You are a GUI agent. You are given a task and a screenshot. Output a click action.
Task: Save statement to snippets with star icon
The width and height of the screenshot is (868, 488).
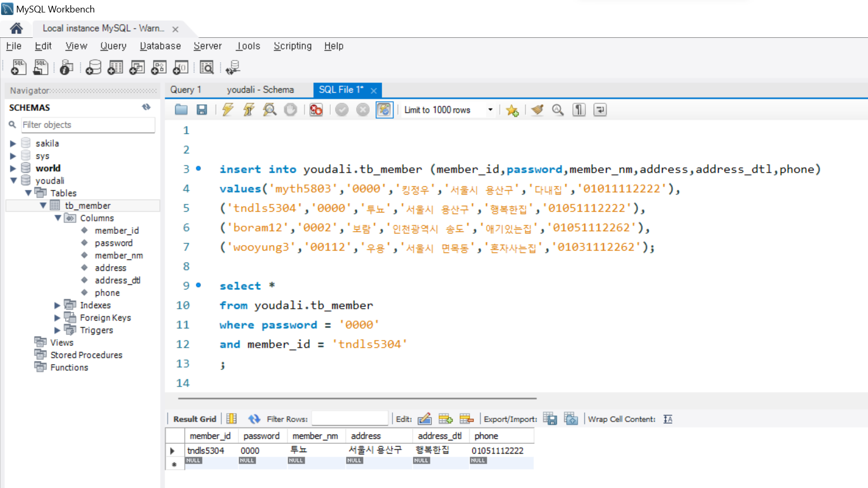tap(512, 110)
